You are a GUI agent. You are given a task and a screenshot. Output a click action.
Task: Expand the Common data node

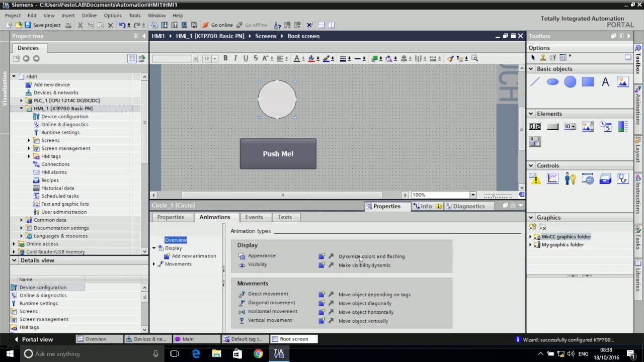[22, 220]
